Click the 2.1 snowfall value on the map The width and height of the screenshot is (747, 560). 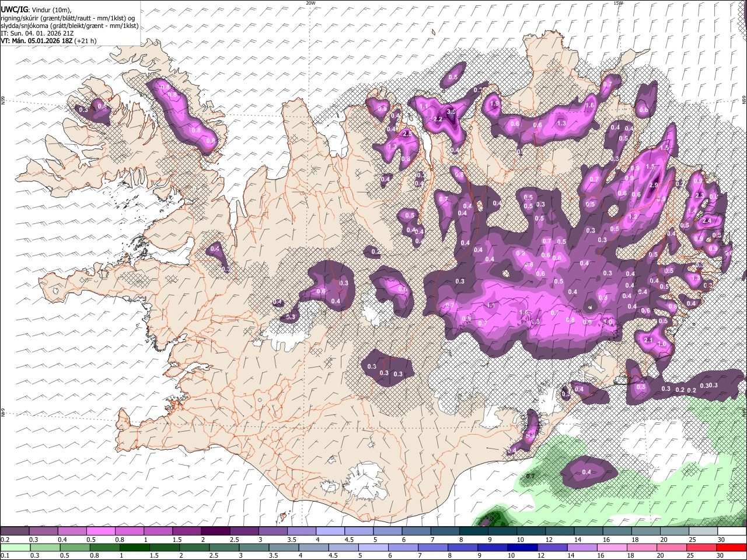point(648,340)
